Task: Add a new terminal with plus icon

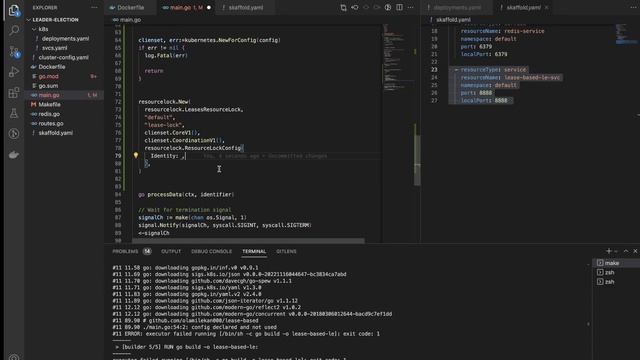Action: click(x=608, y=251)
